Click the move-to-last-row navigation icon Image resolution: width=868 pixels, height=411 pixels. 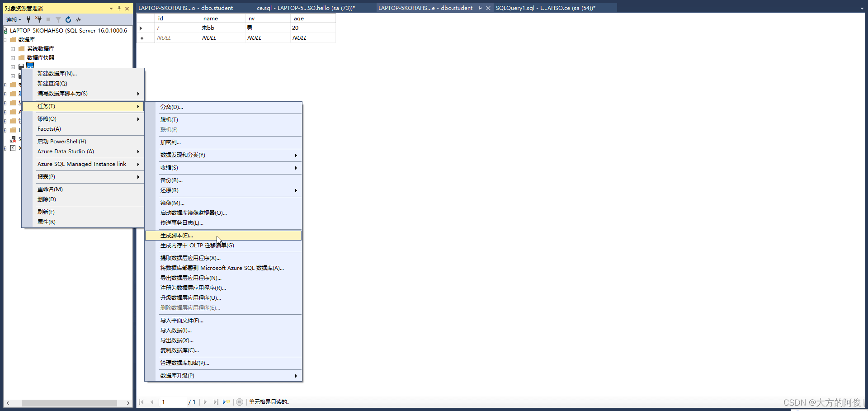pos(216,402)
